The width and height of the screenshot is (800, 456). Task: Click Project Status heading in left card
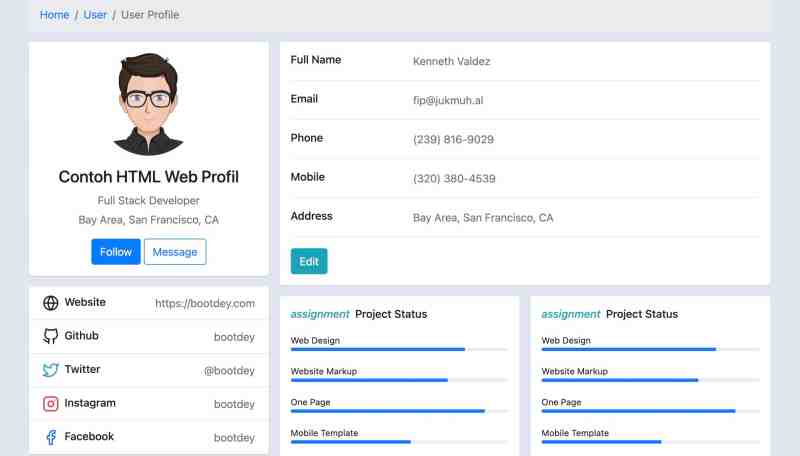[391, 314]
